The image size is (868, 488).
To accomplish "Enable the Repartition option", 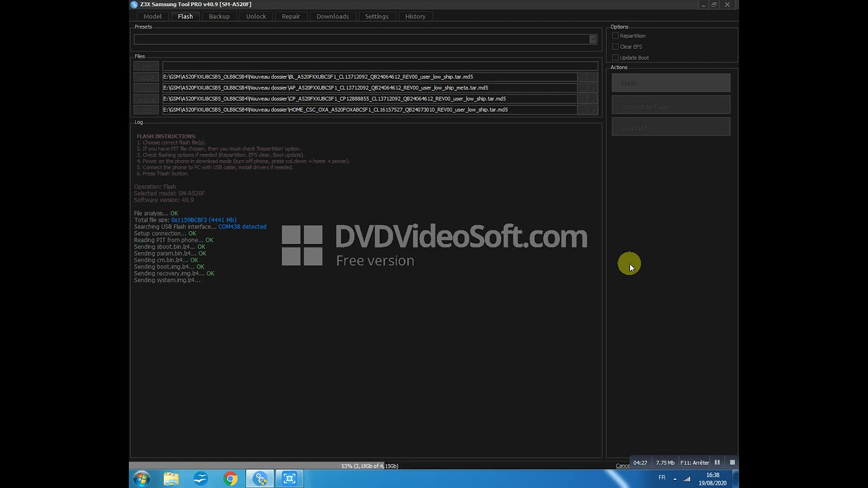I will click(x=615, y=36).
